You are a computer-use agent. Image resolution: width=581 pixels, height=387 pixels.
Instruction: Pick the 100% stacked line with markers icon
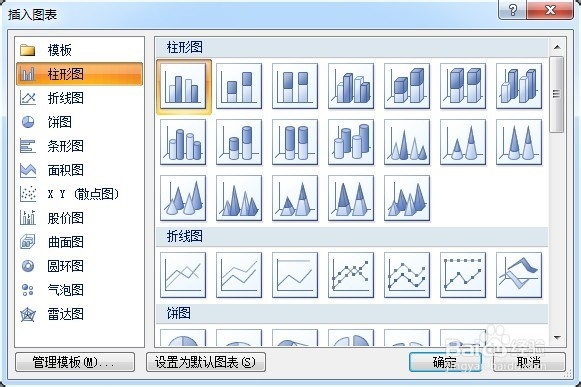[463, 275]
